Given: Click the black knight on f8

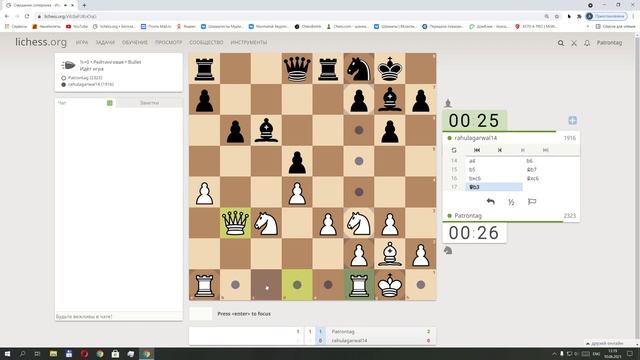Looking at the screenshot, I should click(x=359, y=68).
